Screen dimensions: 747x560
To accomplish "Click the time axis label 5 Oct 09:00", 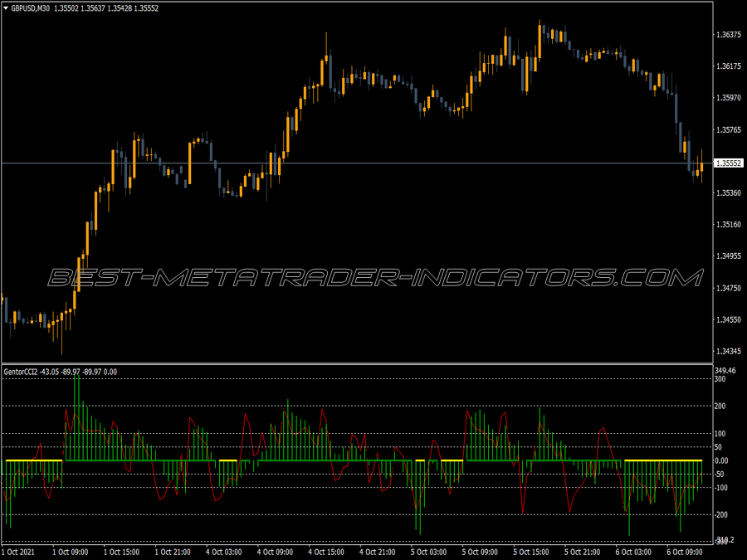I will click(x=480, y=552).
